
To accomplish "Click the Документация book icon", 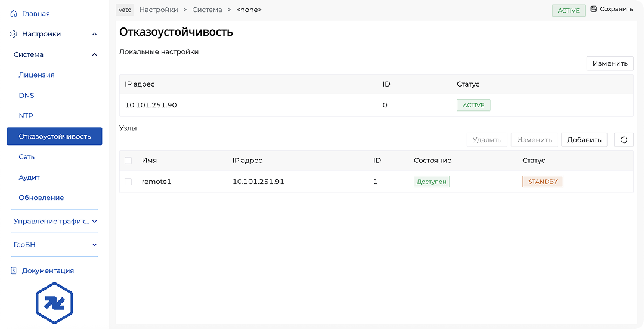I will point(14,270).
